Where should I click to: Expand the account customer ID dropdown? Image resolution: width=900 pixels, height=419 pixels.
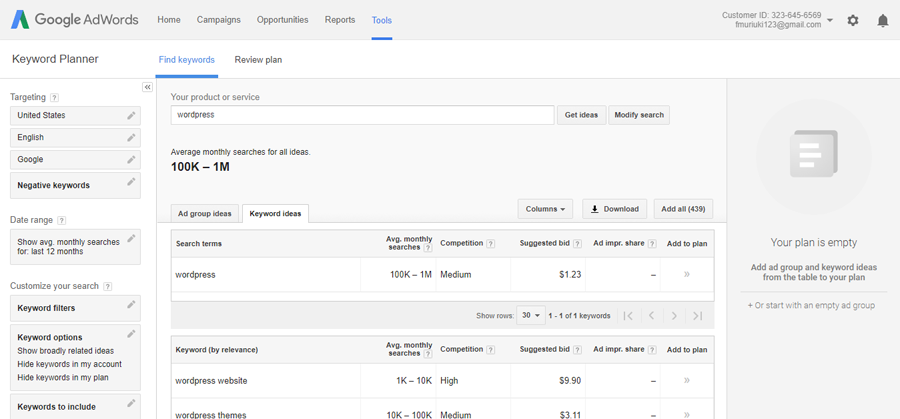(830, 21)
